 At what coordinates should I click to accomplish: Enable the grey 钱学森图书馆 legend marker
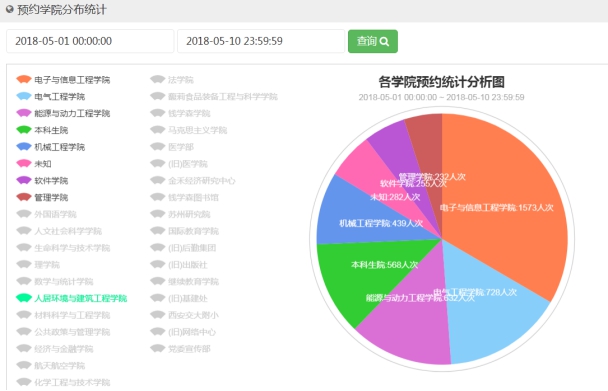(157, 197)
